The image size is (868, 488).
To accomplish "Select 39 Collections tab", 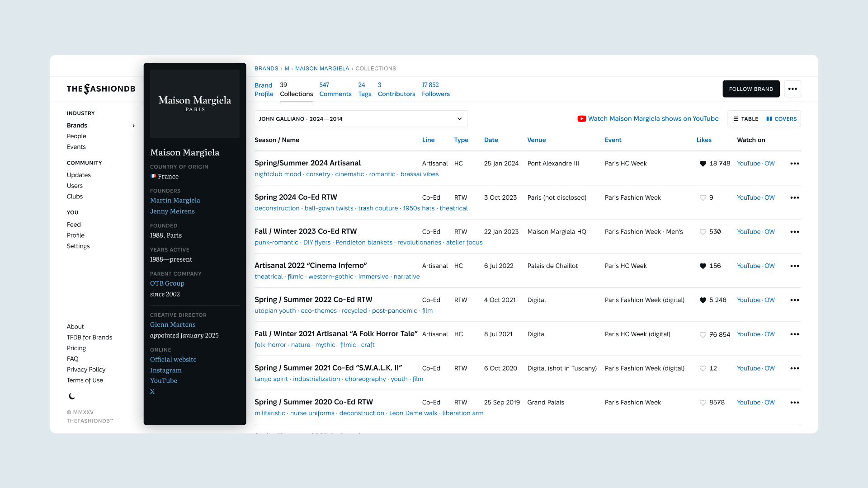I will pyautogui.click(x=296, y=89).
